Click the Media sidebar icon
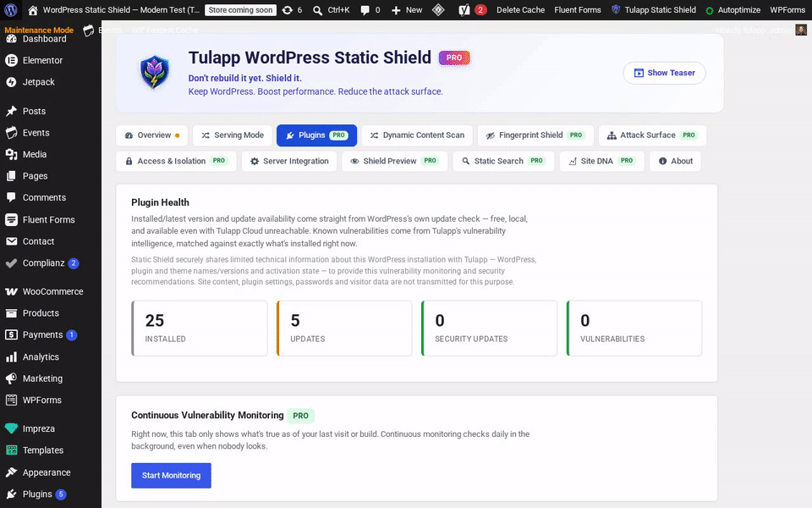812x508 pixels. (11, 154)
